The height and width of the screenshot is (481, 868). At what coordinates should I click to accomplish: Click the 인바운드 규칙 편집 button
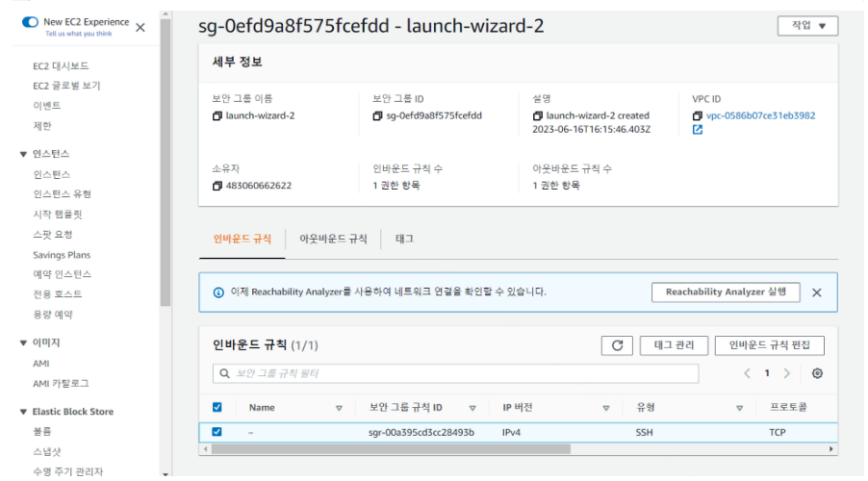[x=770, y=345]
